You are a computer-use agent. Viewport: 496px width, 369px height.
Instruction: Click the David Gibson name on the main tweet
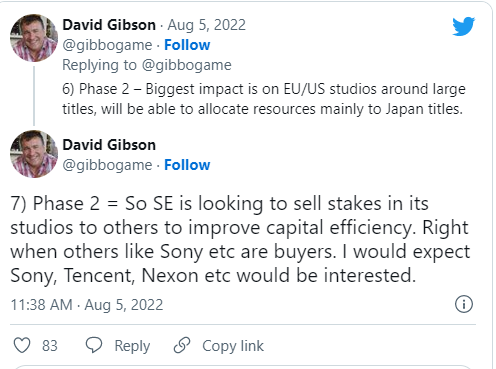coord(109,145)
